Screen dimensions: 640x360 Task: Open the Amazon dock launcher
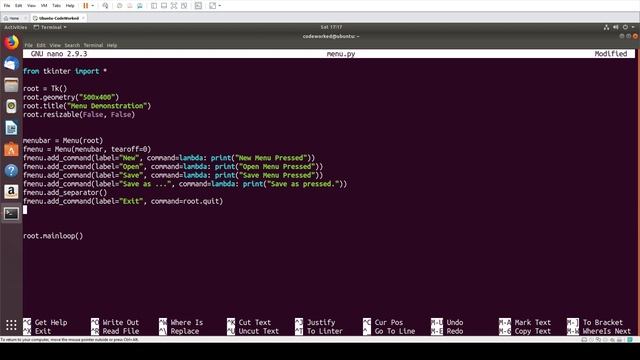click(11, 191)
